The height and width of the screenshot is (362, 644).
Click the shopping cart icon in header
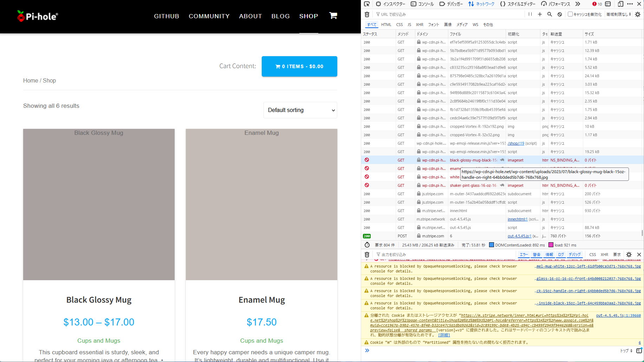click(x=333, y=15)
